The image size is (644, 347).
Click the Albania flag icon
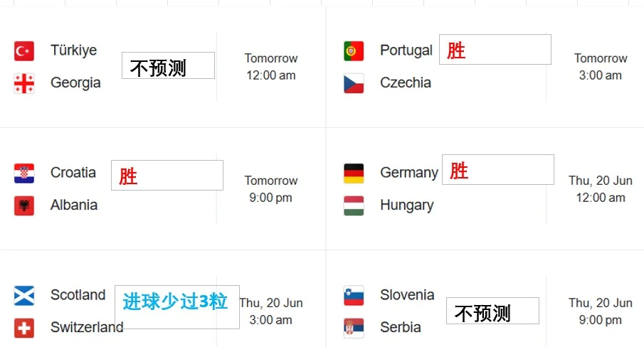click(24, 205)
